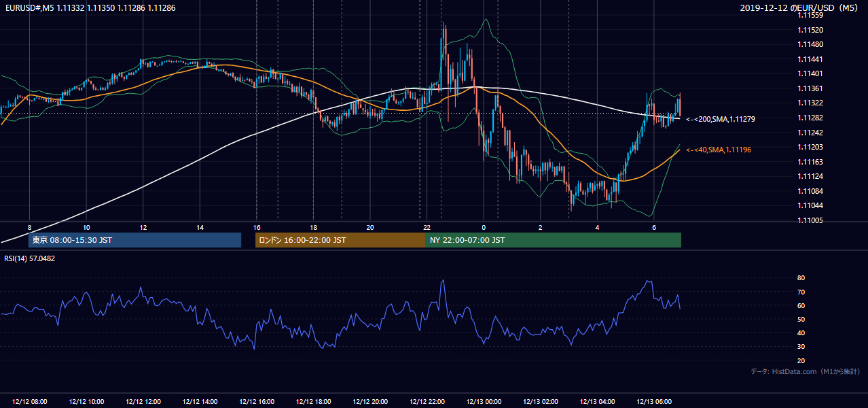Click the 12/12 12:00 date axis label
This screenshot has width=868, height=408.
tap(143, 402)
